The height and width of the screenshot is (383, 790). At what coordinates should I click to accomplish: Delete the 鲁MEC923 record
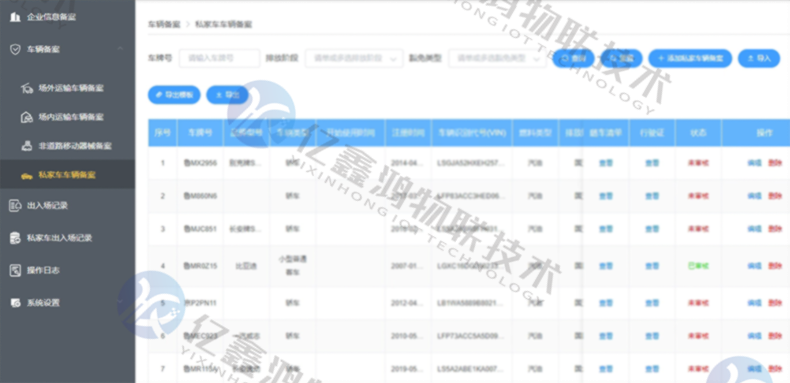[x=775, y=336]
